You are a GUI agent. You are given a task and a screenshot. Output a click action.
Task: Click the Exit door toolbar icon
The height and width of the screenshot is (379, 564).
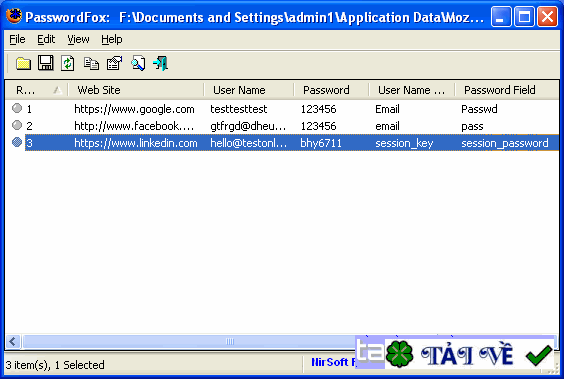(x=160, y=63)
